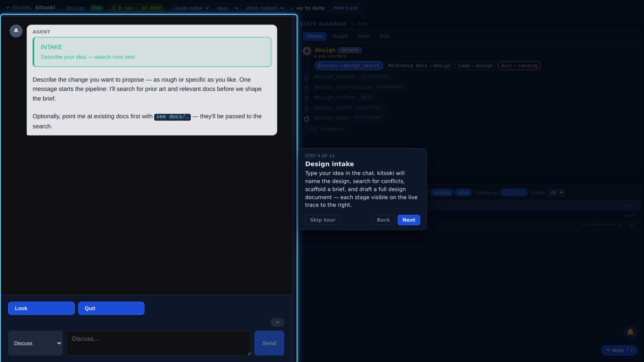This screenshot has height=362, width=644.
Task: Toggle the other filter chip
Action: [463, 193]
